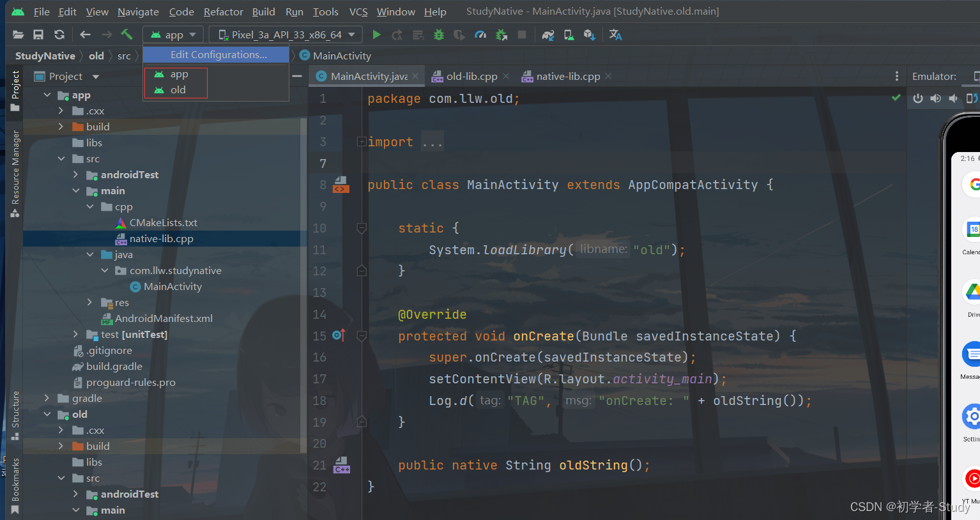The width and height of the screenshot is (980, 520).
Task: Close the MainActivity.java tab
Action: point(415,76)
